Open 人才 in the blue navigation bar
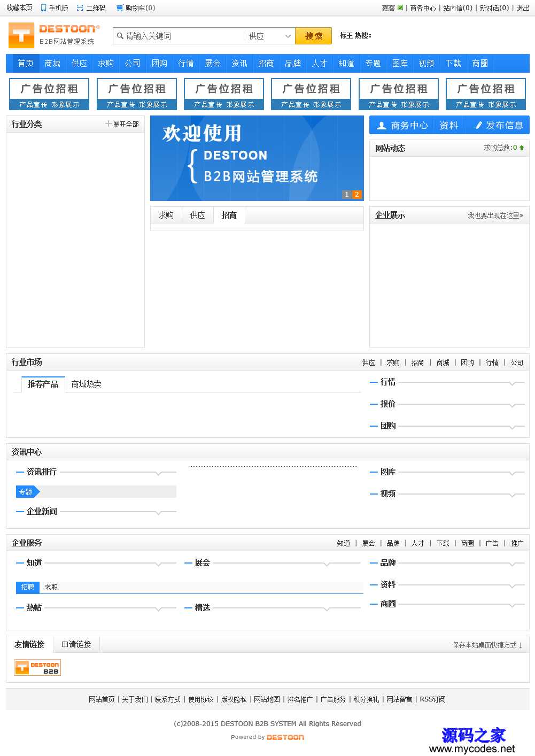Image resolution: width=535 pixels, height=756 pixels. (x=320, y=63)
